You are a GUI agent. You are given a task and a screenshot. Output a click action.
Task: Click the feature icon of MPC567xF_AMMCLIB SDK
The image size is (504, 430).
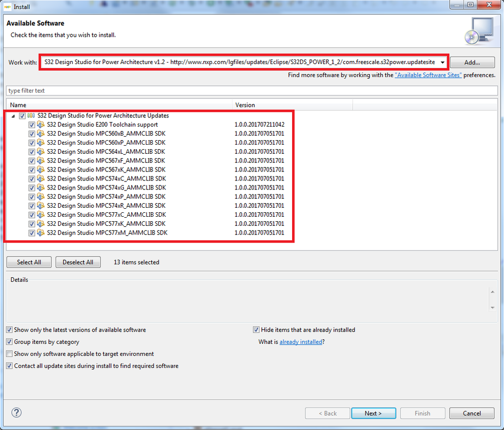click(41, 161)
